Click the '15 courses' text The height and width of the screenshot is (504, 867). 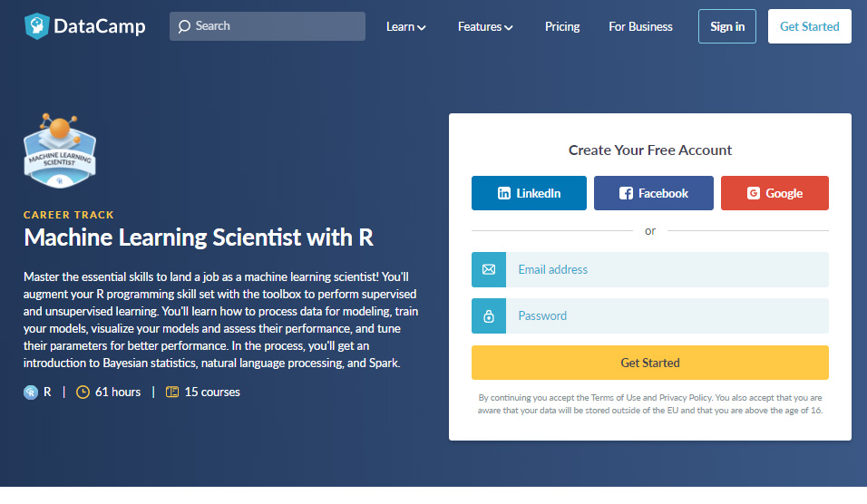[x=212, y=393]
